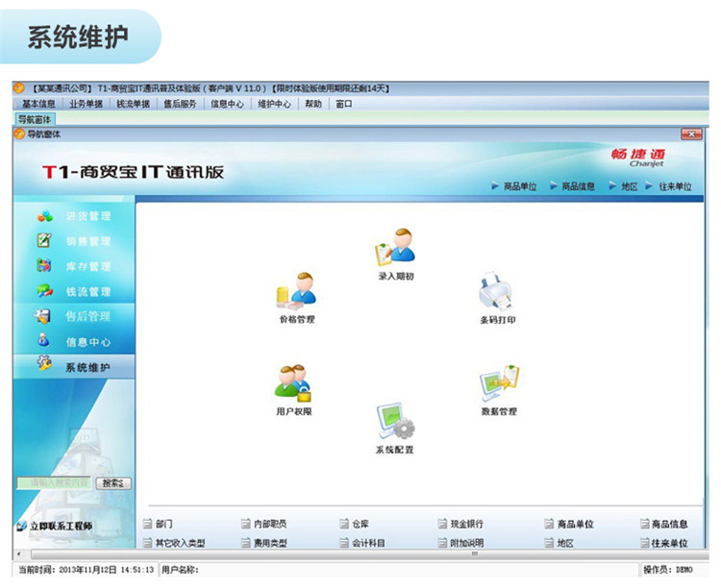Click the 操作员: DEMO status entry
721x588 pixels.
[x=668, y=570]
